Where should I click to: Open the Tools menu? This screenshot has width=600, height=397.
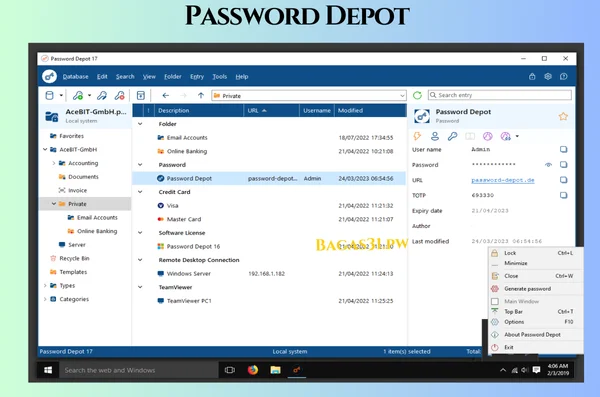pos(220,77)
